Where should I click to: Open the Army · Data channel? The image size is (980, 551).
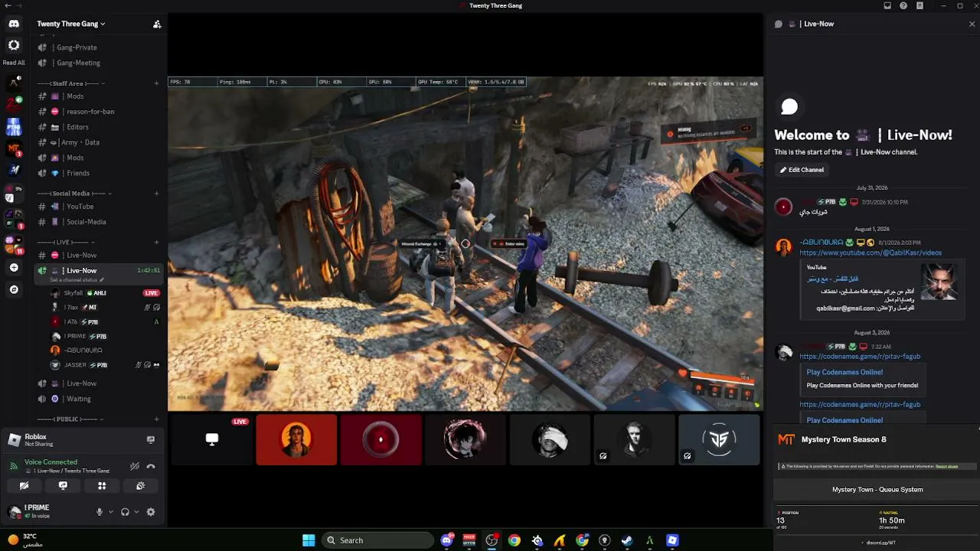click(x=100, y=142)
